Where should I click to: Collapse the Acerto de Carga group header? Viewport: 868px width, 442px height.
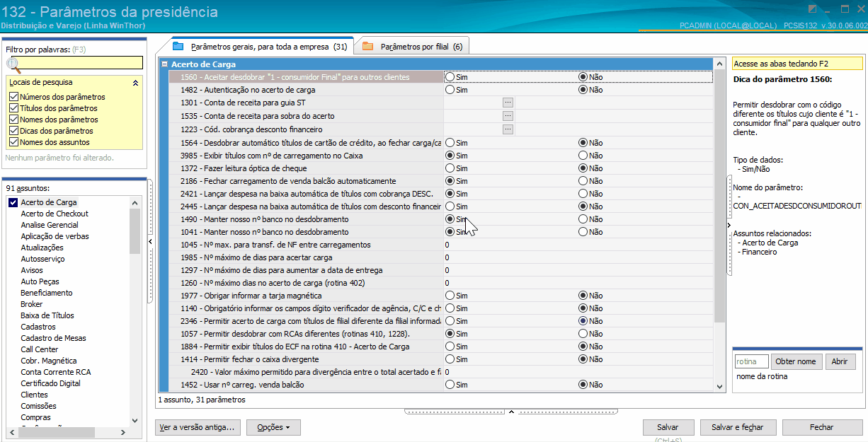(165, 64)
